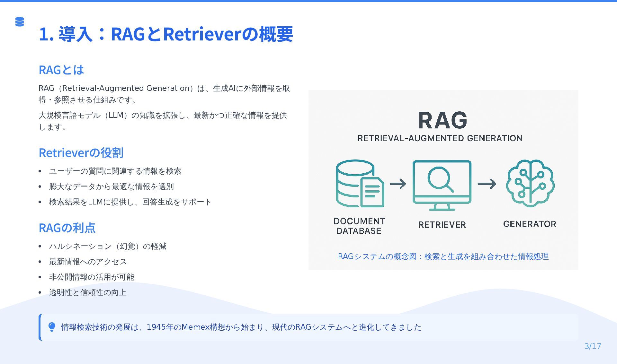
Task: Click the blue database stack icon
Action: tap(20, 22)
